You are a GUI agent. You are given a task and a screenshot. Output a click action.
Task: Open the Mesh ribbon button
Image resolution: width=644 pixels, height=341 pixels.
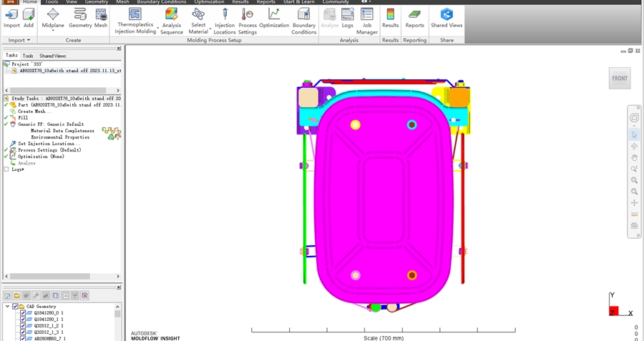click(101, 19)
